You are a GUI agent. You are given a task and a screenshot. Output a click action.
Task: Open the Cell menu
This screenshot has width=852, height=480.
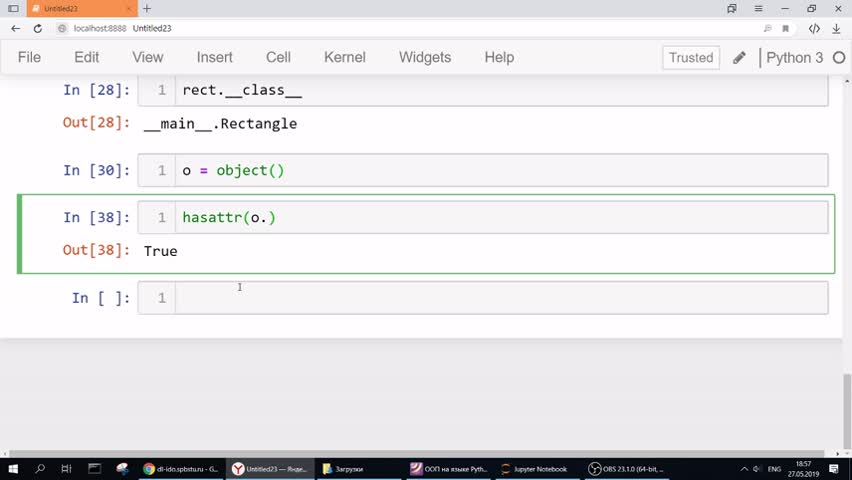tap(278, 57)
